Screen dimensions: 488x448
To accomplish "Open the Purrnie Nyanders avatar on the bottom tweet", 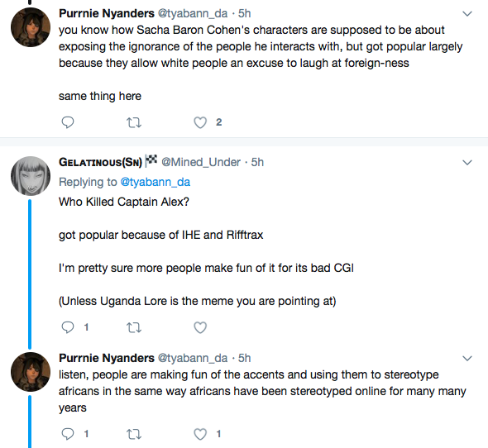I will 31,372.
